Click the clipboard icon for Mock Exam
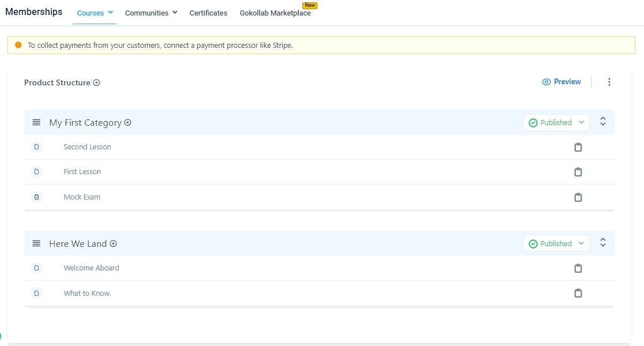Screen dimensions: 644x346 [578, 197]
